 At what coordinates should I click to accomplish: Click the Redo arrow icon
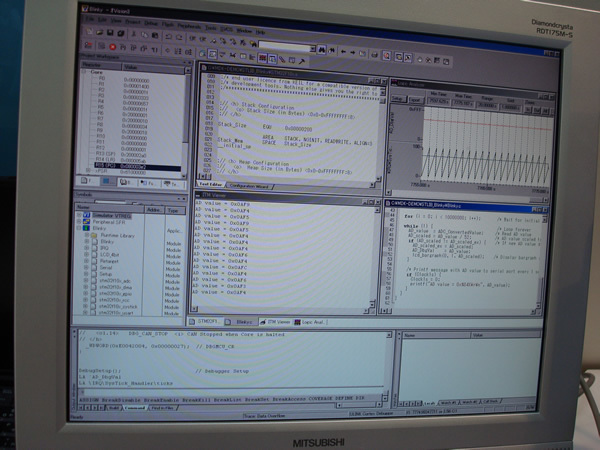179,38
